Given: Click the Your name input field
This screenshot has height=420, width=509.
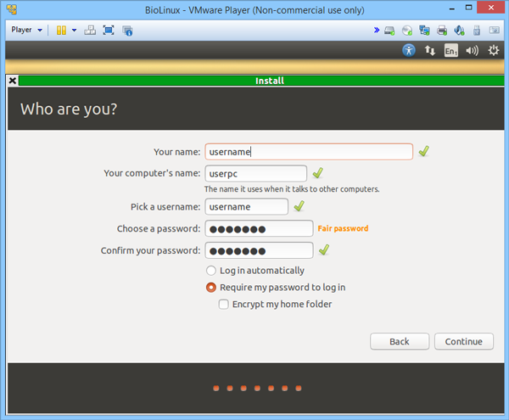Looking at the screenshot, I should tap(309, 152).
